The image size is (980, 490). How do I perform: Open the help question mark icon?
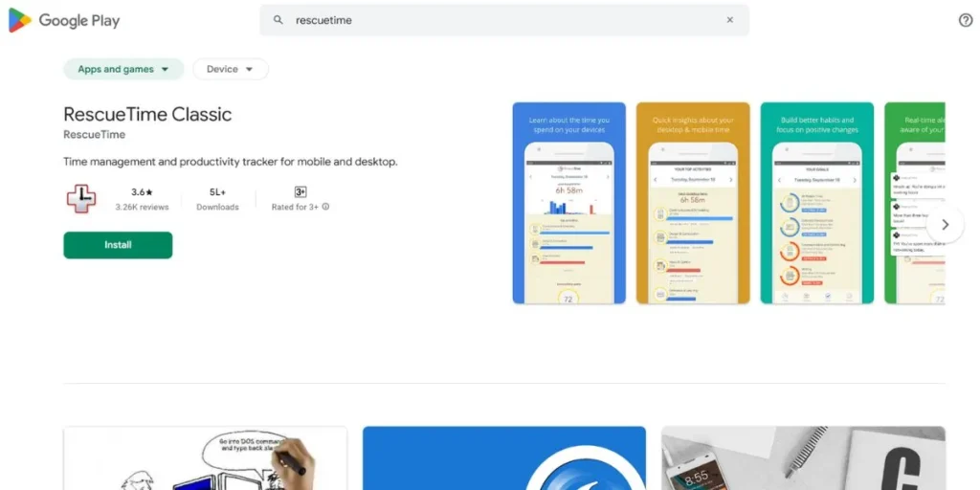coord(965,20)
